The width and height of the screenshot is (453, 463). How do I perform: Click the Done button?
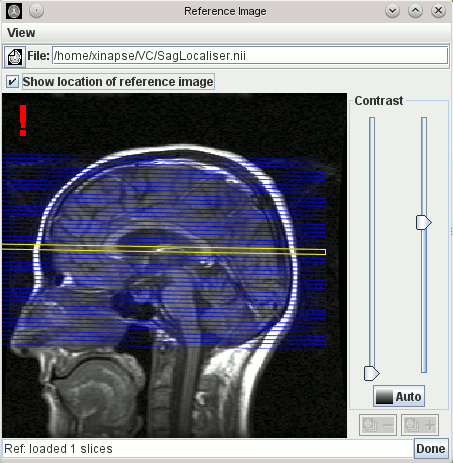(x=431, y=448)
